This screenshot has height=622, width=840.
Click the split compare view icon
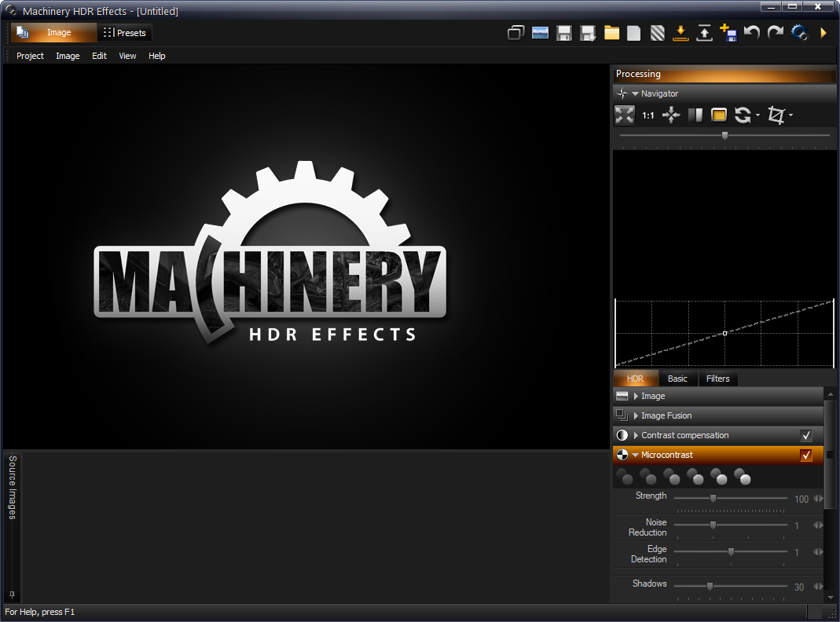coord(695,115)
